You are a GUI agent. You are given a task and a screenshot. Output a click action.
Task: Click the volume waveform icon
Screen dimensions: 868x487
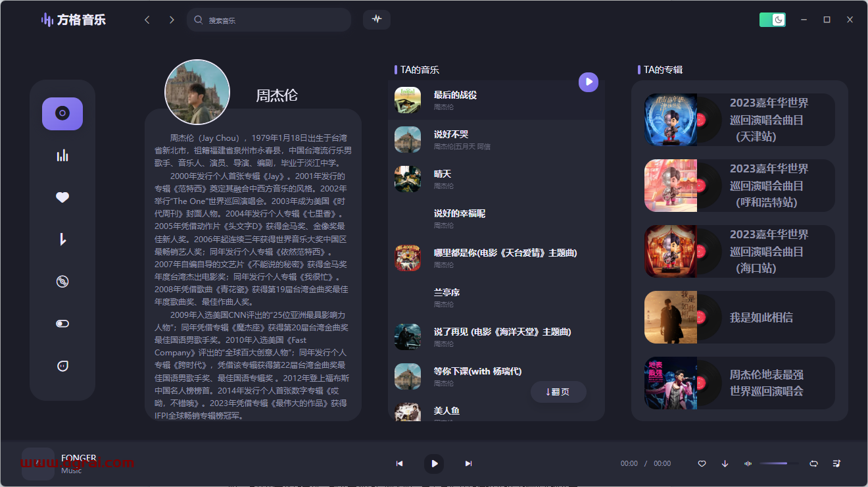[748, 463]
